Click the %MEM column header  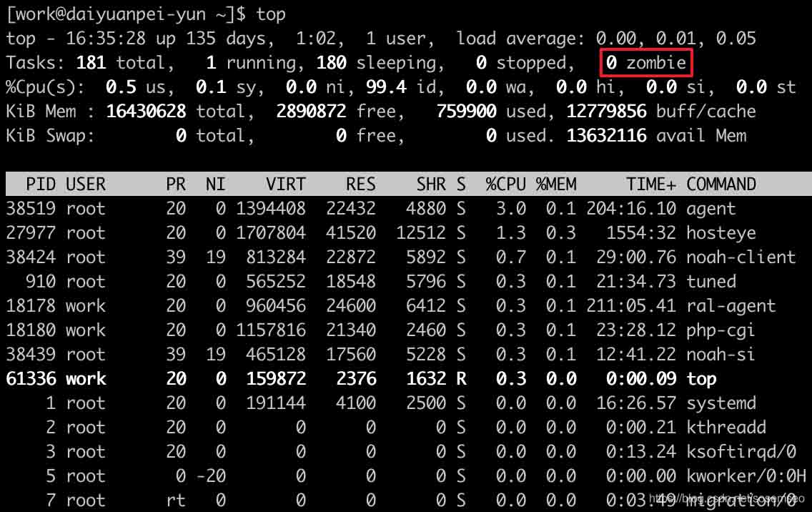pos(555,184)
